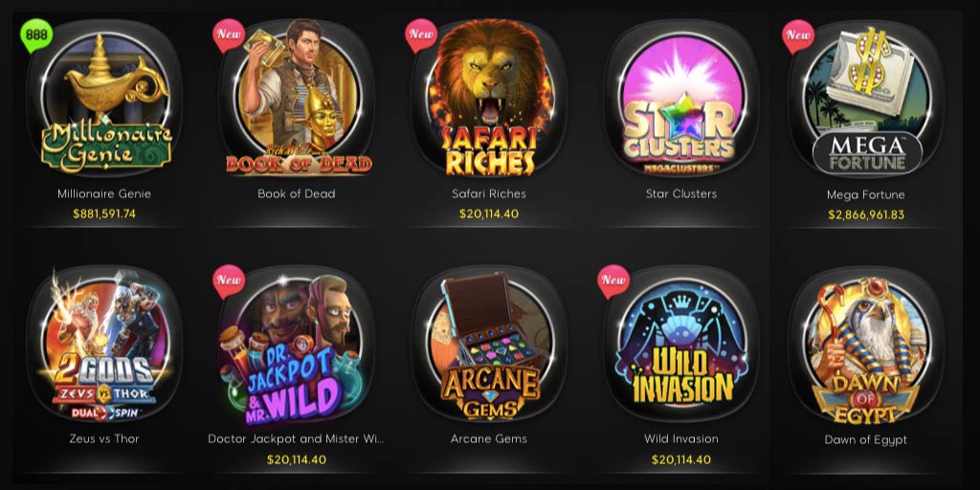This screenshot has height=490, width=980.
Task: Click the New badge on Wild Invasion
Action: [x=613, y=281]
